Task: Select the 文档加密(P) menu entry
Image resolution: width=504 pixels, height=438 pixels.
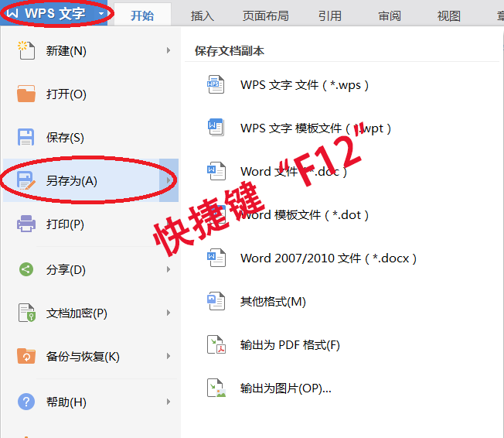Action: pyautogui.click(x=91, y=313)
